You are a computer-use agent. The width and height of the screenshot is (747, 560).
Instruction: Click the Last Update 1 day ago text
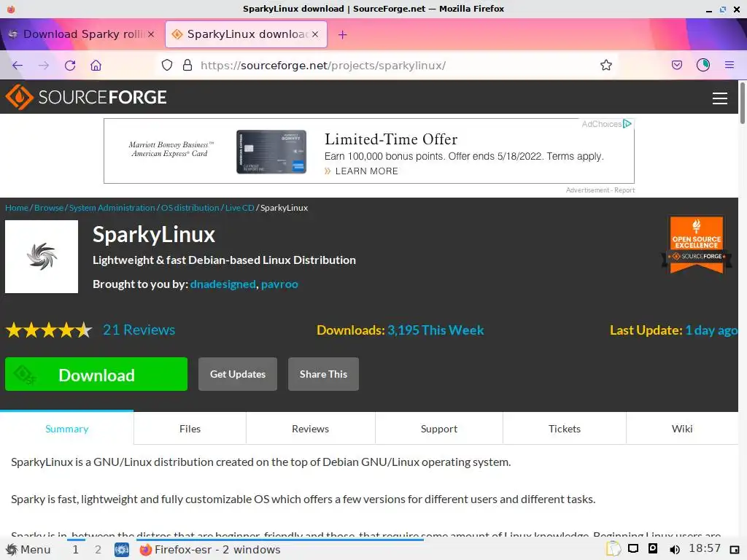pos(673,330)
